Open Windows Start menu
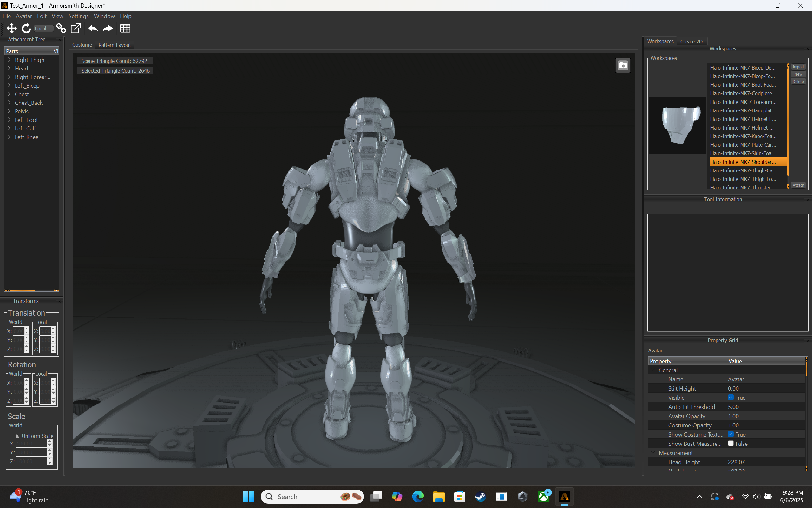This screenshot has height=508, width=812. [x=248, y=497]
